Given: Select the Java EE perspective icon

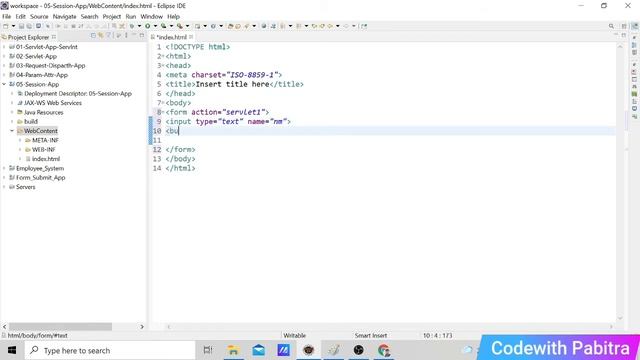Looking at the screenshot, I should [635, 26].
